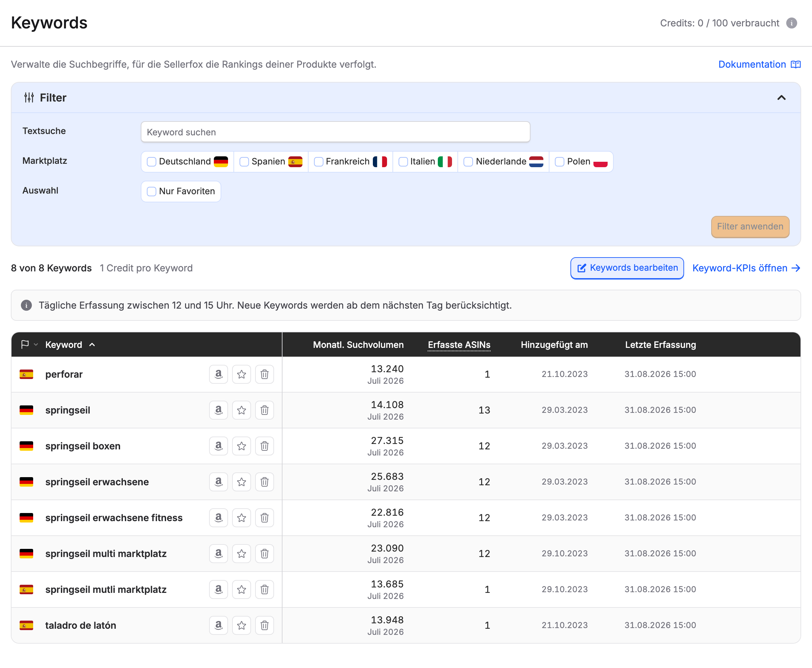Mark perforar as favorite with star
The image size is (812, 668).
[x=242, y=374]
